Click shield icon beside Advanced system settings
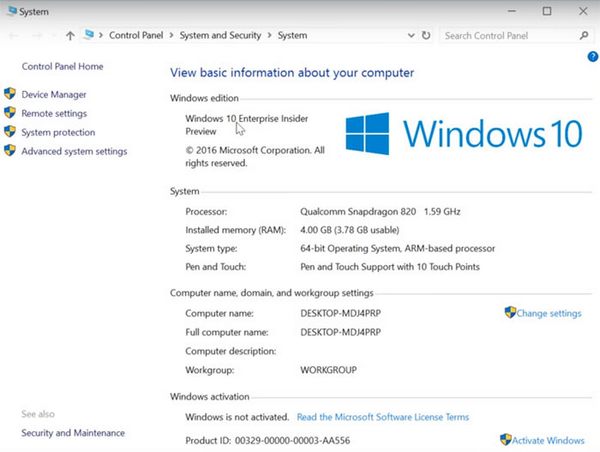The image size is (600, 452). pos(10,151)
